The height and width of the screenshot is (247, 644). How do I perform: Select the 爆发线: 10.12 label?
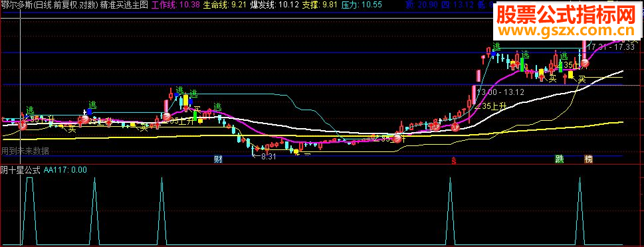point(274,5)
